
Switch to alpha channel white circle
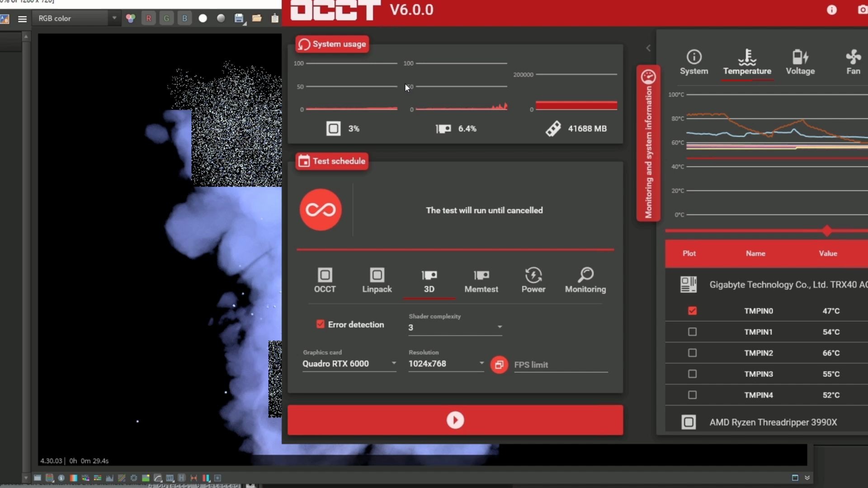pos(203,19)
